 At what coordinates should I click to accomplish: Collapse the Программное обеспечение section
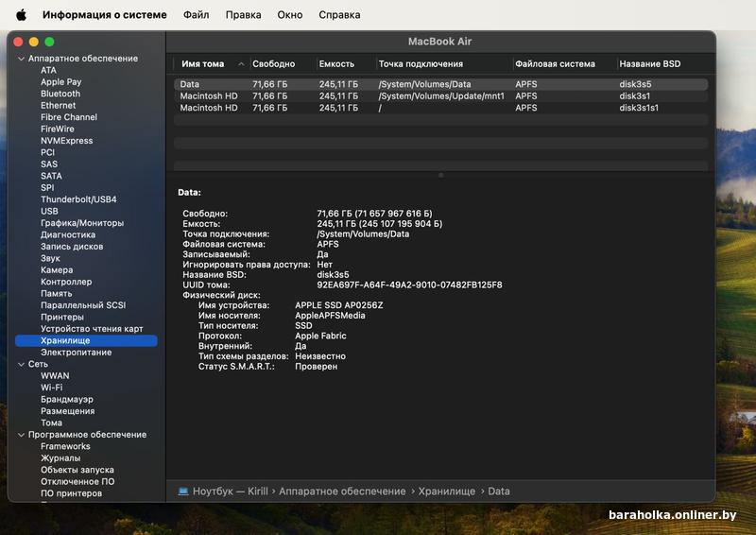[x=20, y=435]
